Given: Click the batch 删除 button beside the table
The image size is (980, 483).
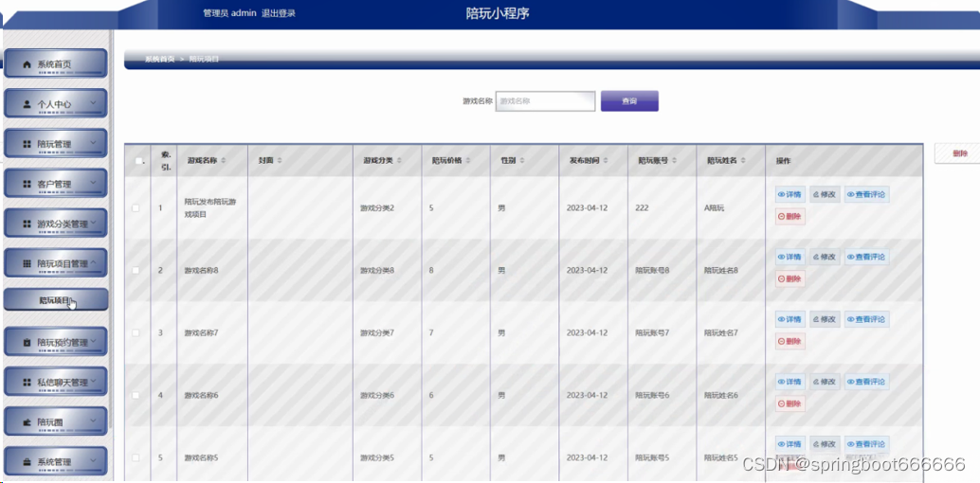Looking at the screenshot, I should tap(960, 153).
